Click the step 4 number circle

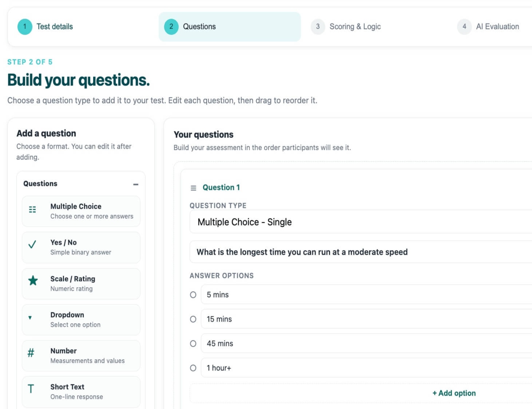(464, 27)
